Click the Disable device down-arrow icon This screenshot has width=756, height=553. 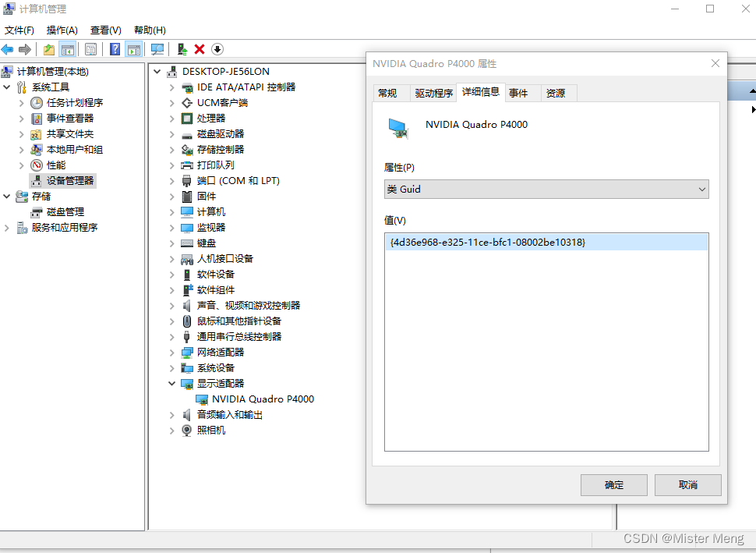click(x=217, y=49)
